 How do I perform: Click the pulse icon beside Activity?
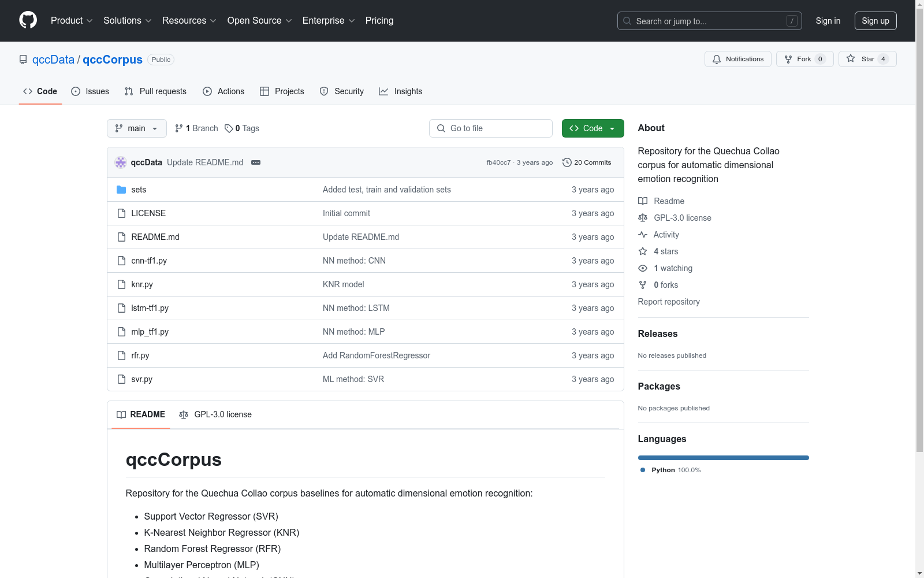[x=643, y=235]
